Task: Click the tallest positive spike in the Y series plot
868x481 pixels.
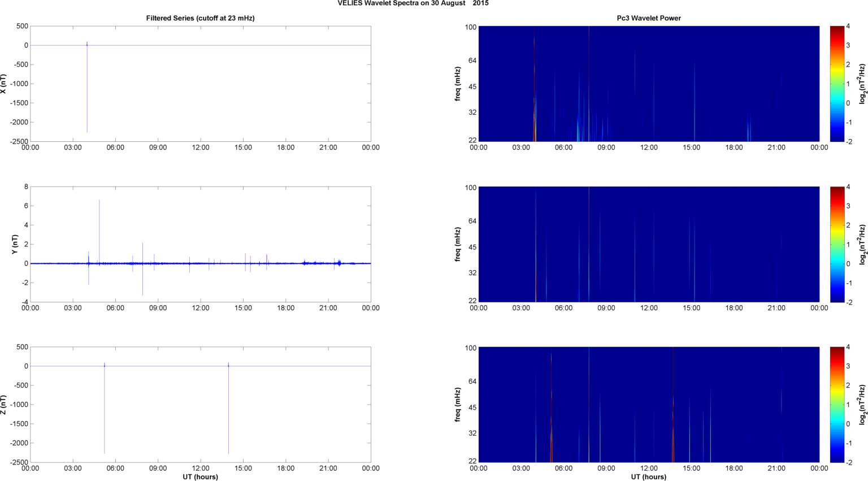Action: pyautogui.click(x=99, y=231)
